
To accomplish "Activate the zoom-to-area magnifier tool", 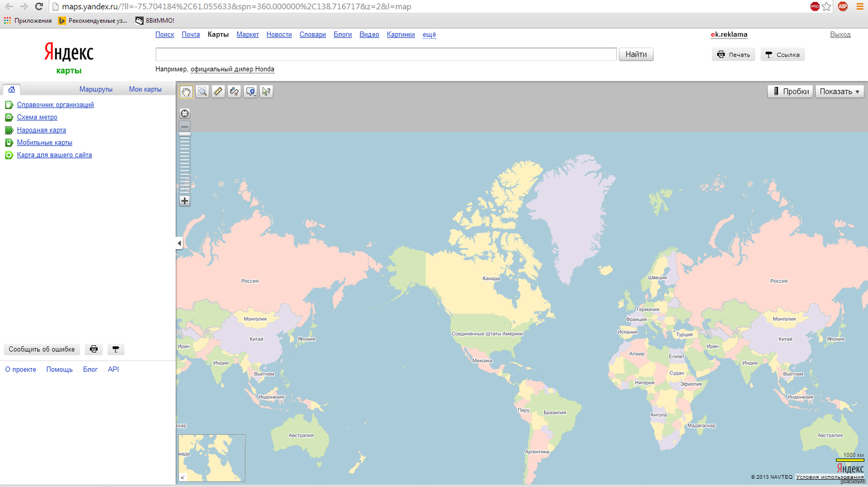I will tap(202, 92).
